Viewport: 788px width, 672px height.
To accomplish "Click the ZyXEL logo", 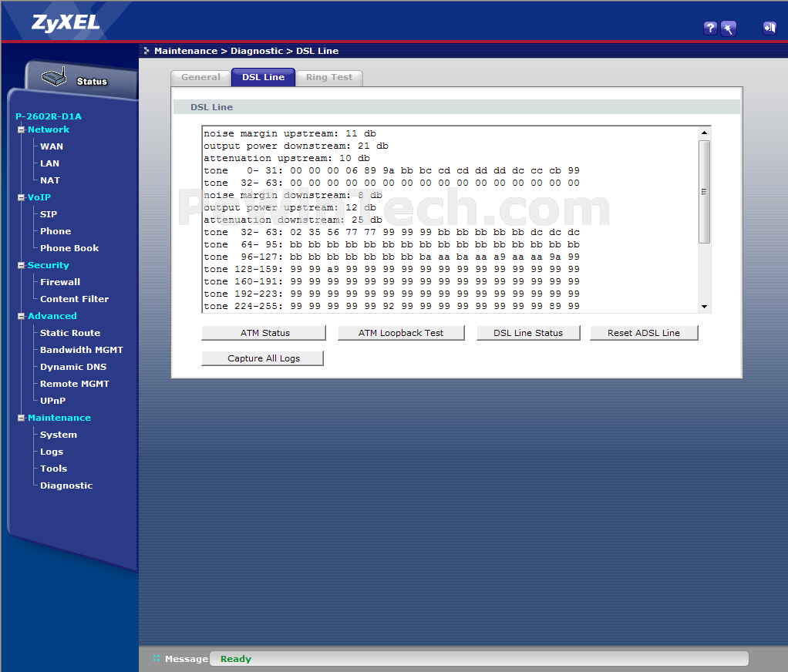I will pyautogui.click(x=66, y=22).
